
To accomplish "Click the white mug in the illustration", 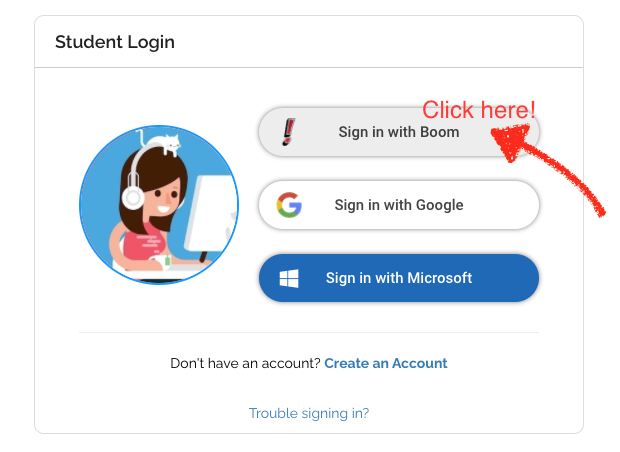I will 160,261.
